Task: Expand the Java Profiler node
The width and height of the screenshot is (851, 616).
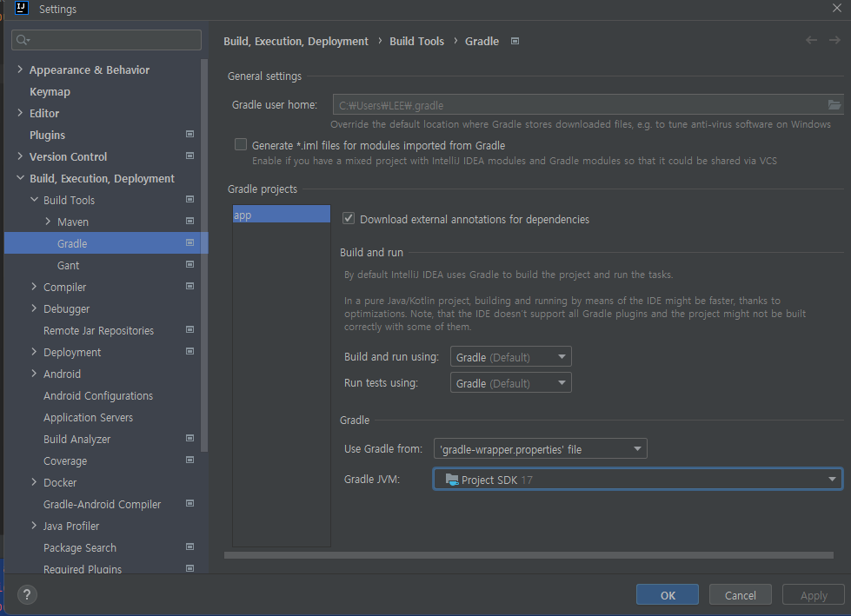Action: (34, 525)
